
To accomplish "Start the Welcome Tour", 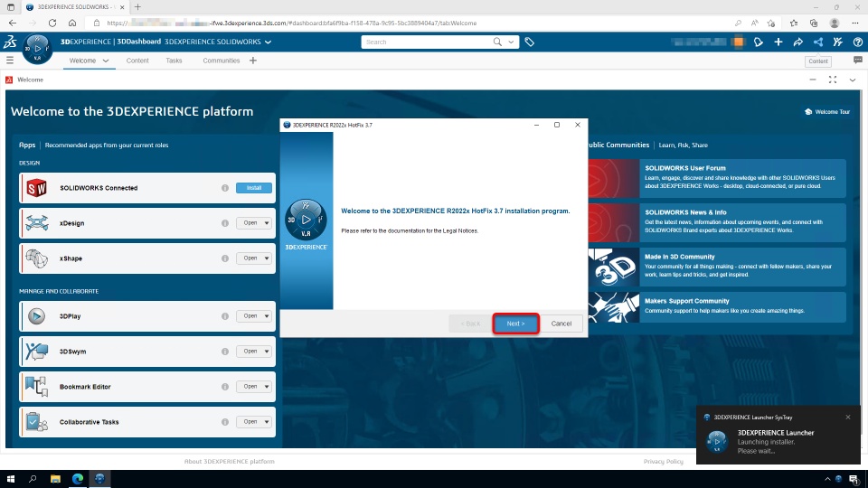I will point(827,112).
